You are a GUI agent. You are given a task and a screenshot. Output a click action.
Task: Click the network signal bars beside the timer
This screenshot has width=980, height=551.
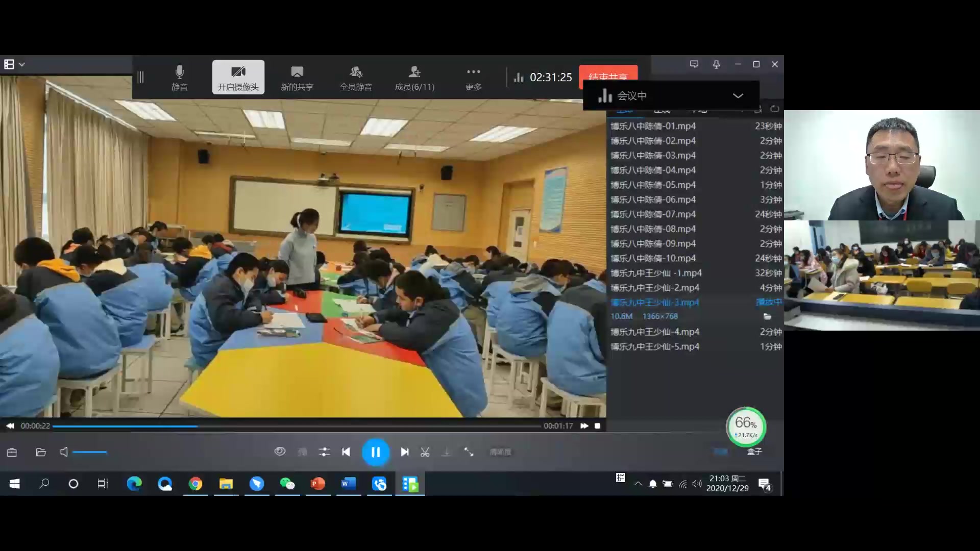(519, 78)
